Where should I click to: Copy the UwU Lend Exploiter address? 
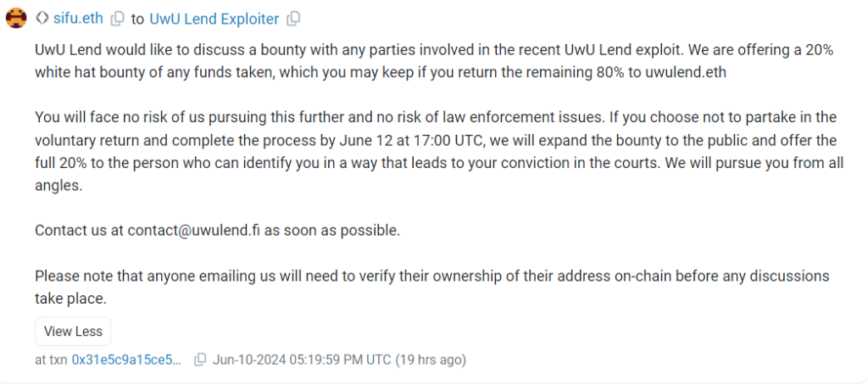[x=293, y=18]
